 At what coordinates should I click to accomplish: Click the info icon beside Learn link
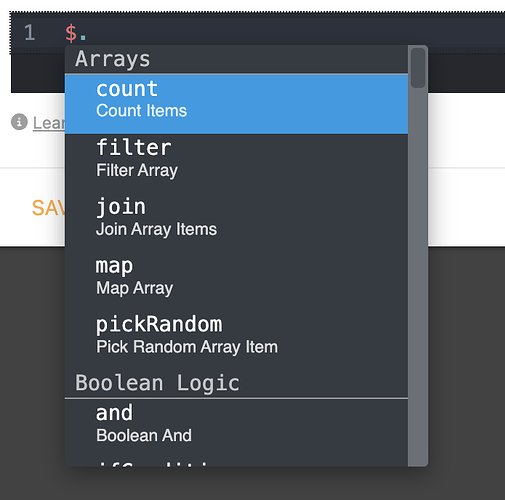(x=19, y=122)
